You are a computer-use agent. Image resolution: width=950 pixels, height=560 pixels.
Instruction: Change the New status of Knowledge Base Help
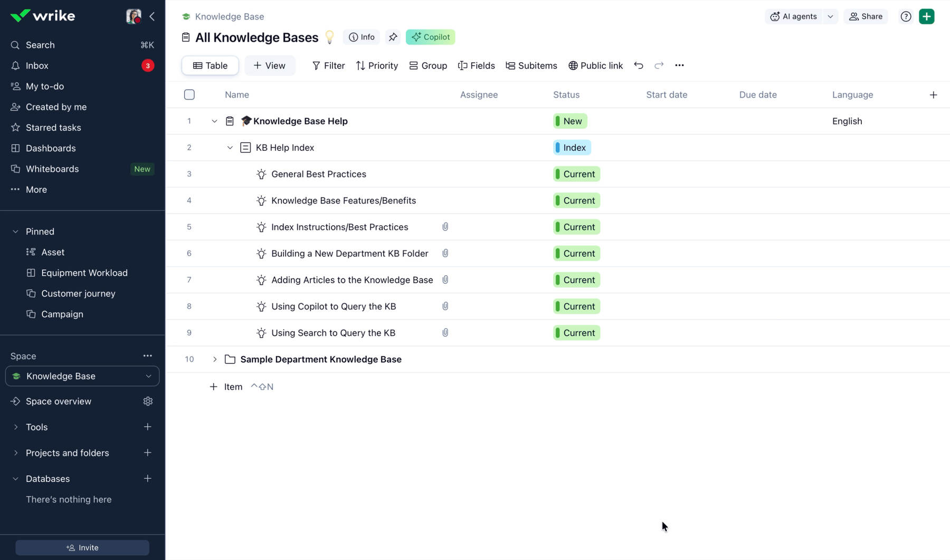[x=570, y=121]
